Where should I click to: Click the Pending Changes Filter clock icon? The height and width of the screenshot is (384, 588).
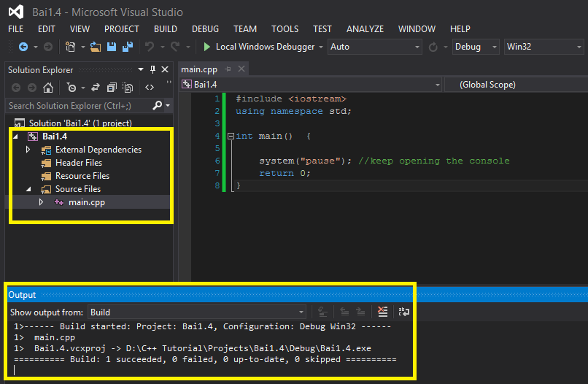coord(71,88)
